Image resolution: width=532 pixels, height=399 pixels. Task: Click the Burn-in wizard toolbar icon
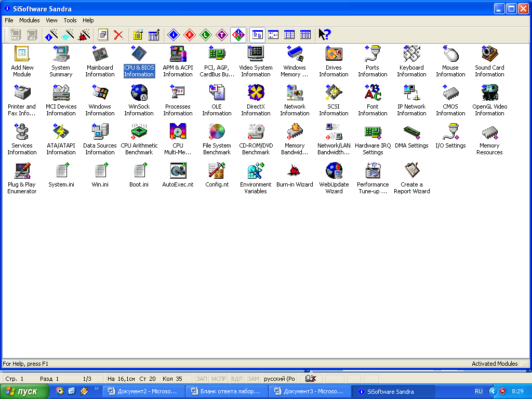pyautogui.click(x=84, y=35)
